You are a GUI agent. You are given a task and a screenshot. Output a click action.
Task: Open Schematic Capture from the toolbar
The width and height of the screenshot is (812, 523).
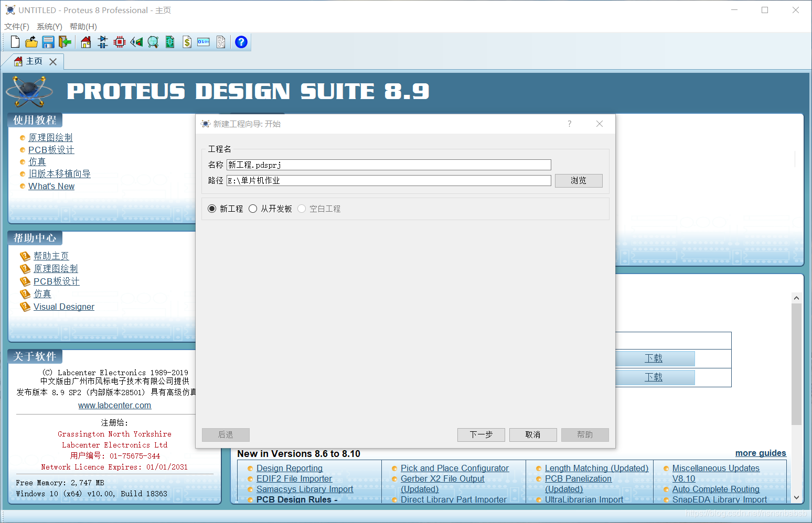coord(103,42)
